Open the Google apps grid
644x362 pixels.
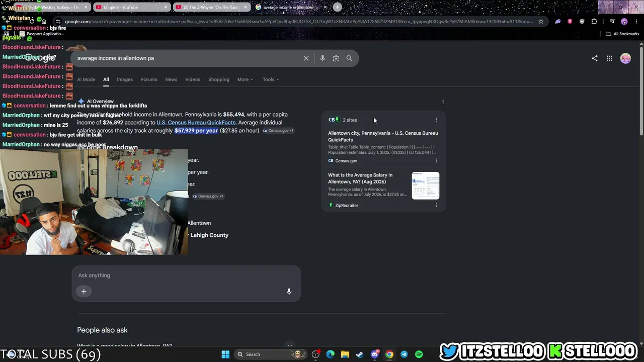(609, 58)
